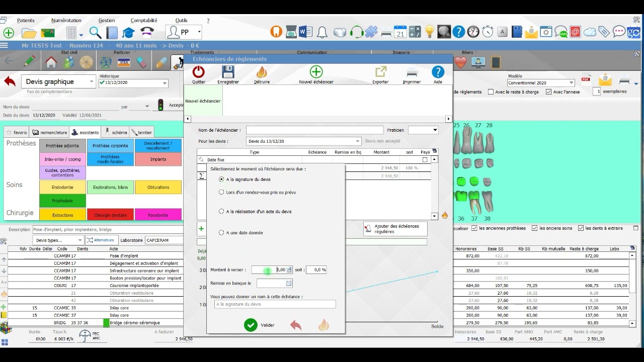Open the Historique 13/12/2020 dropdown
Image resolution: width=644 pixels, height=362 pixels.
click(165, 83)
